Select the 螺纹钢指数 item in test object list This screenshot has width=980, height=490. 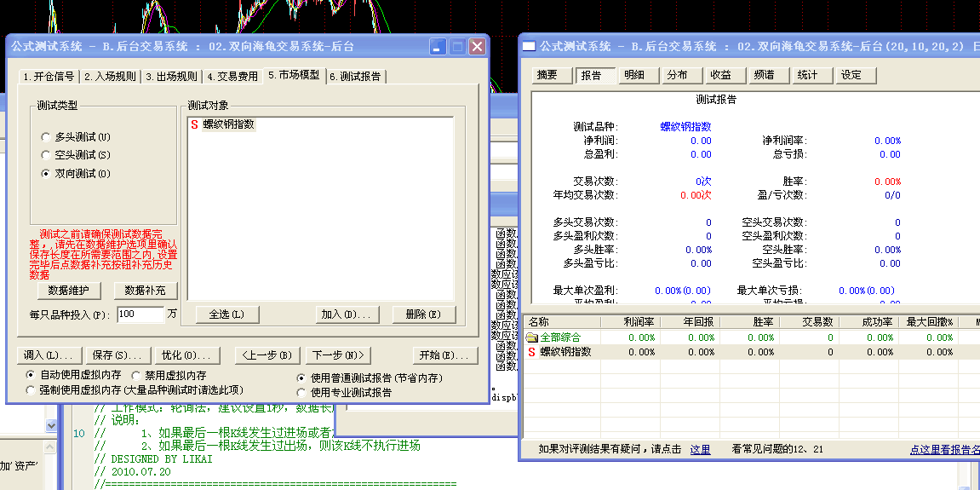(227, 124)
